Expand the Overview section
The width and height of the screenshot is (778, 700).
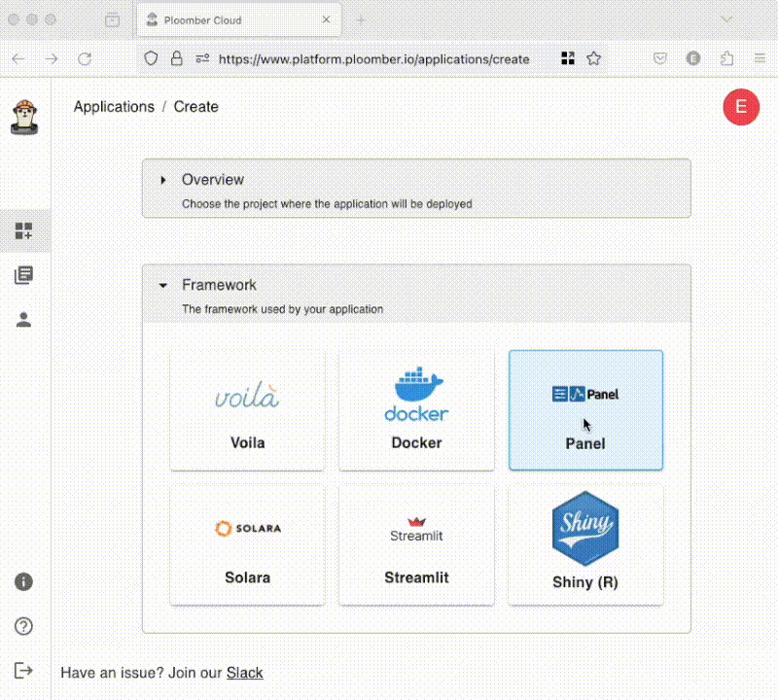pyautogui.click(x=162, y=180)
